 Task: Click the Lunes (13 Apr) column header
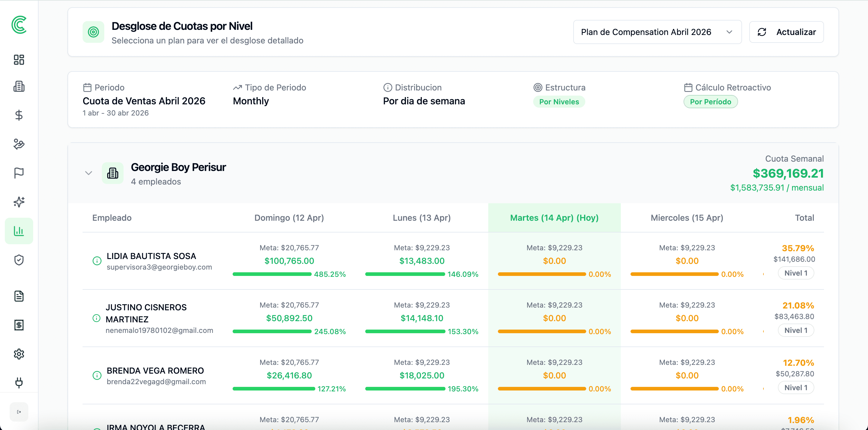point(422,218)
